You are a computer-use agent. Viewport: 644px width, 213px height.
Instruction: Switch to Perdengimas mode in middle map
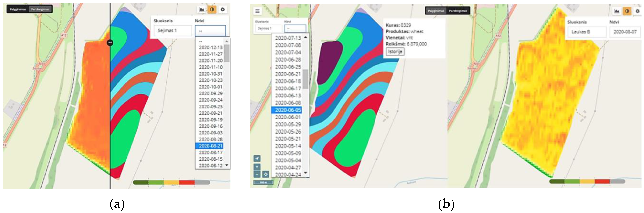pos(458,11)
